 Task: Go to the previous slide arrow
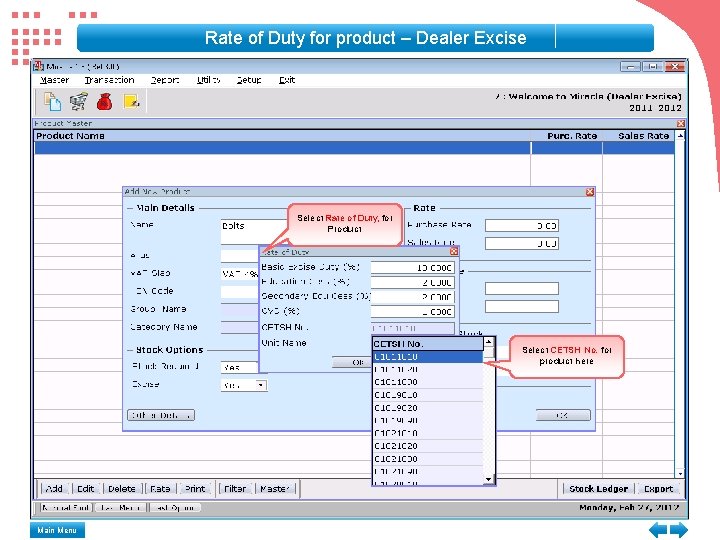(x=658, y=529)
